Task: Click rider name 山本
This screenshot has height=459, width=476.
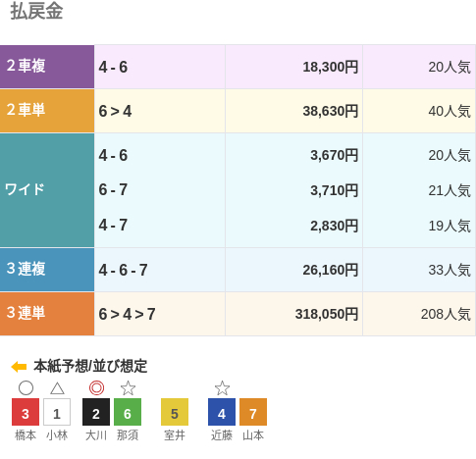Action: pos(253,435)
